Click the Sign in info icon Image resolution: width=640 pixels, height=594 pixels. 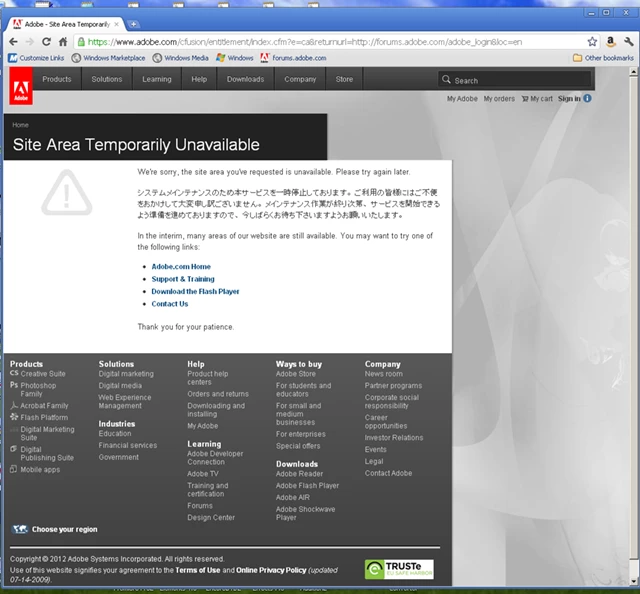tap(587, 98)
